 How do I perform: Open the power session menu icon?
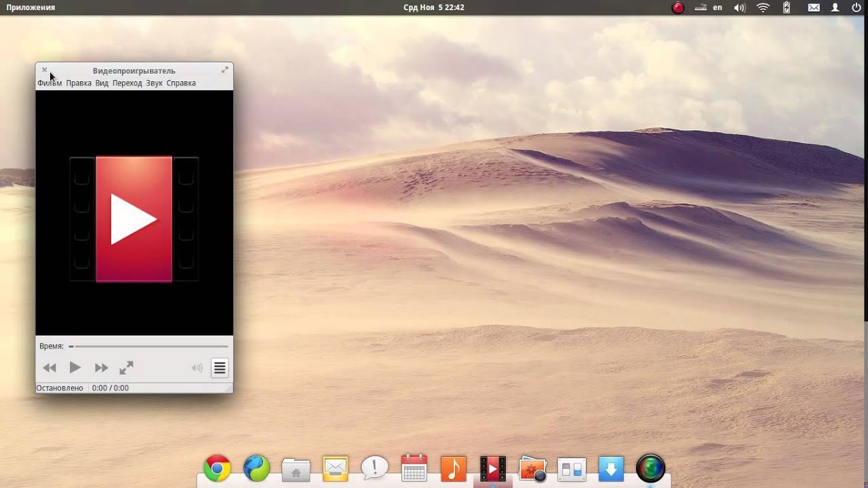click(856, 7)
